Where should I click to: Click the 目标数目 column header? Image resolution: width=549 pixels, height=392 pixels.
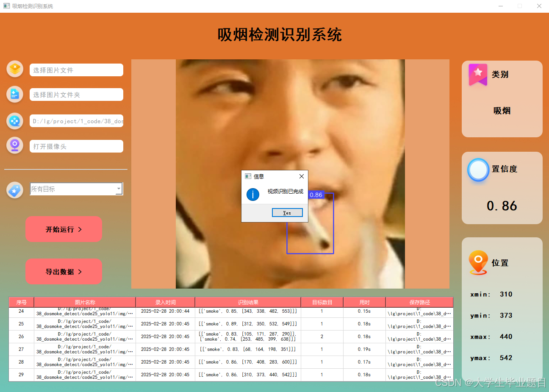pos(322,302)
